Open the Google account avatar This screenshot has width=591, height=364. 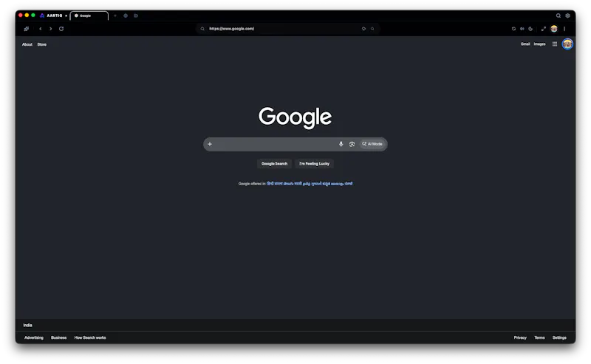[567, 44]
